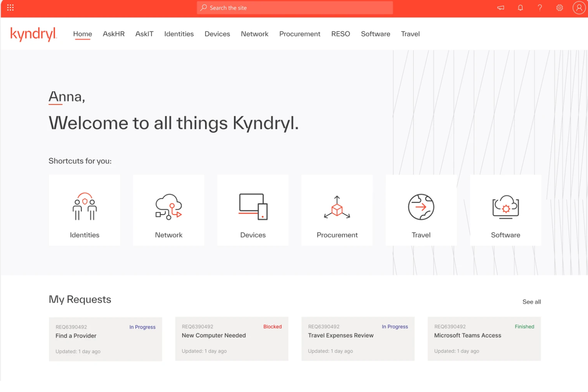Open the Procurement shortcut tile

pos(337,210)
